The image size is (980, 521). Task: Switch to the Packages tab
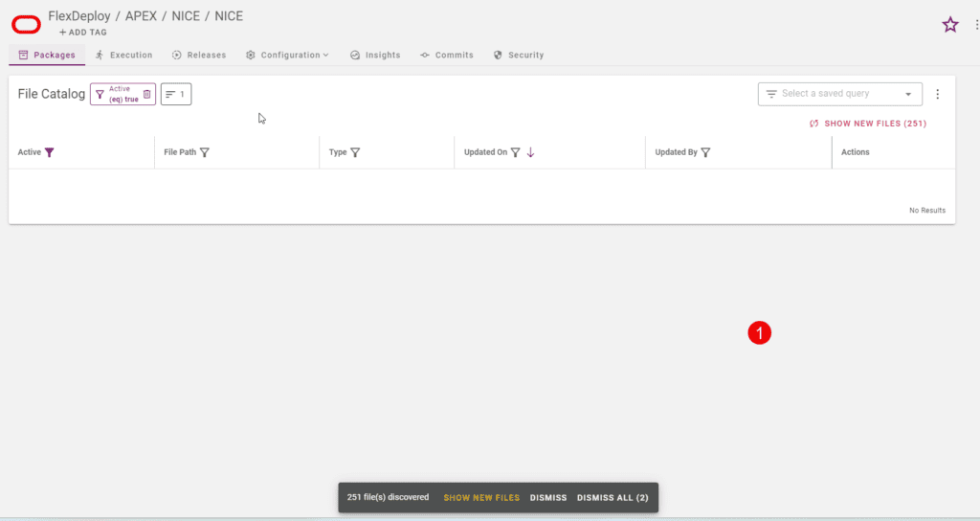(47, 55)
